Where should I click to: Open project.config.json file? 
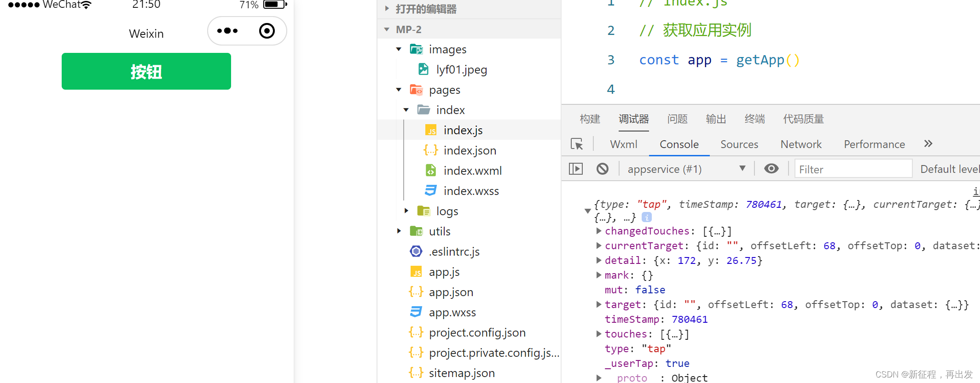(x=477, y=332)
